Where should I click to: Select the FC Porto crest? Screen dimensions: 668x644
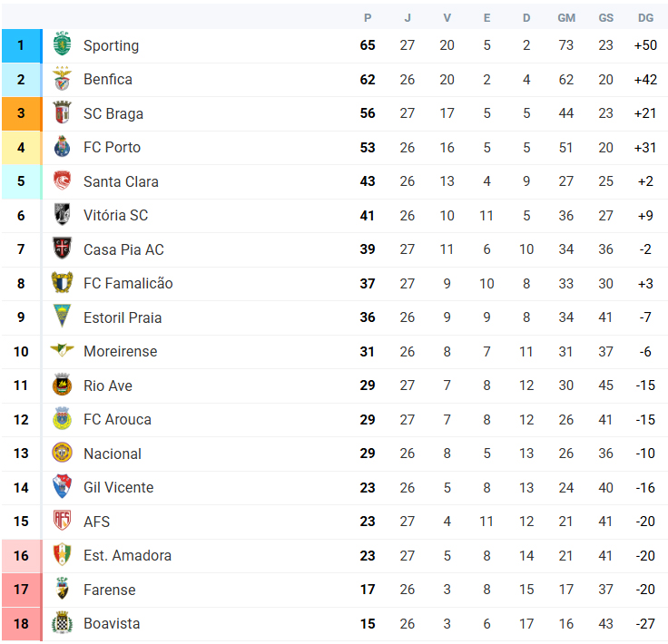(x=63, y=147)
